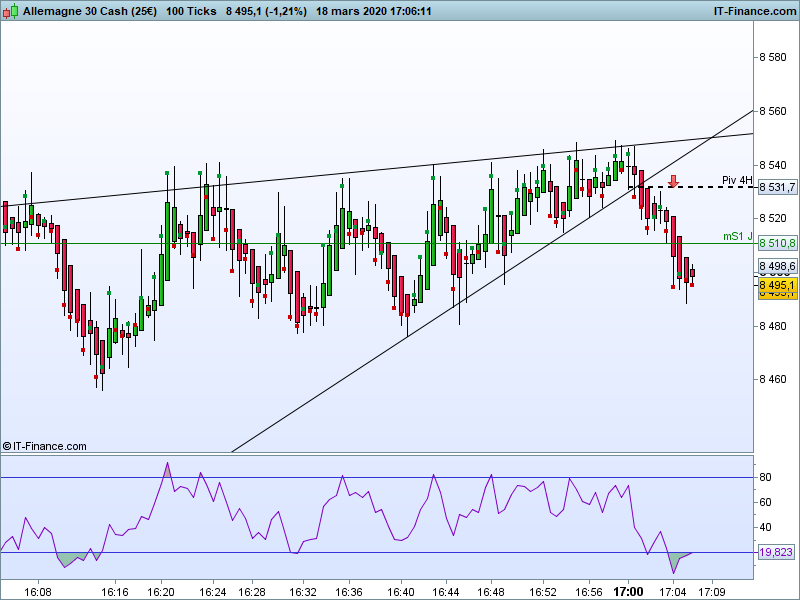This screenshot has height=600, width=800.
Task: Click the 8 531,7 pivot price tag
Action: pyautogui.click(x=777, y=187)
